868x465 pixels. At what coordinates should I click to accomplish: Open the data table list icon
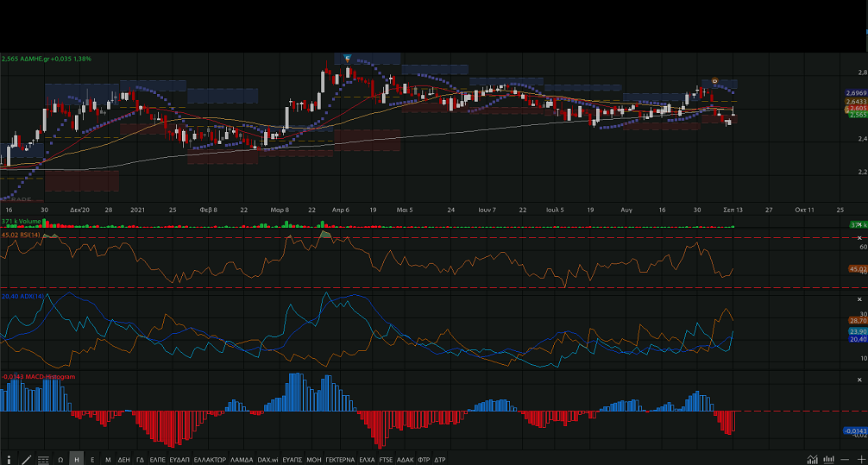pyautogui.click(x=43, y=459)
